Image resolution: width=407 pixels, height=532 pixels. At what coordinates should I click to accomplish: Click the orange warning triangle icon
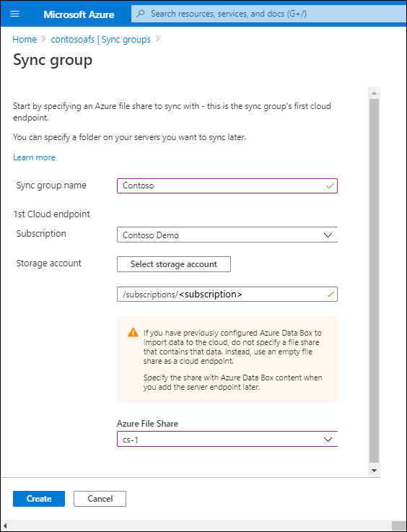coord(133,332)
